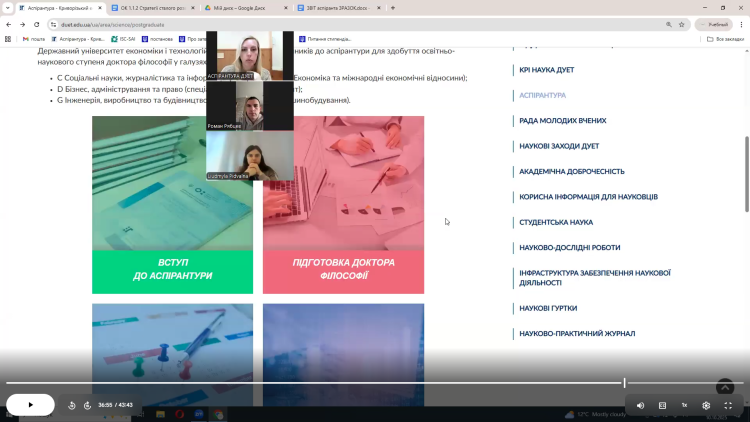Open playback speed 1x menu
This screenshot has height=422, width=750.
684,405
